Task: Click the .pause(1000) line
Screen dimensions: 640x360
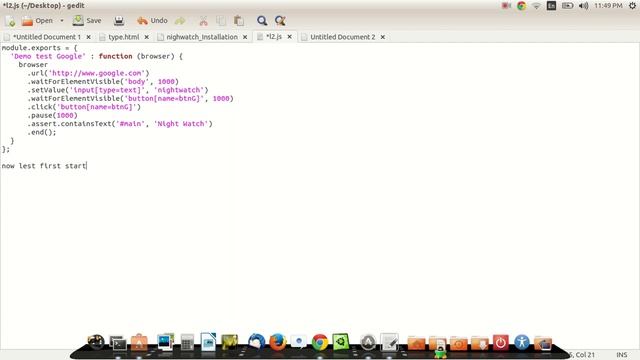Action: [52, 116]
